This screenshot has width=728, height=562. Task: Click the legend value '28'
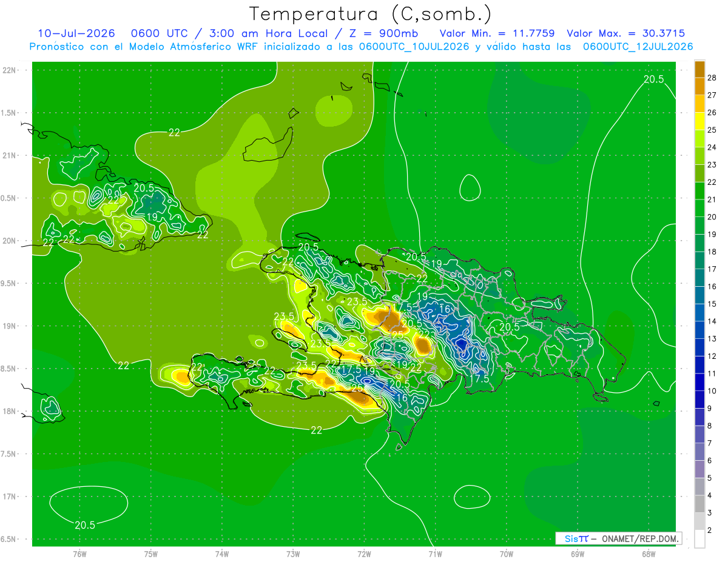[712, 78]
